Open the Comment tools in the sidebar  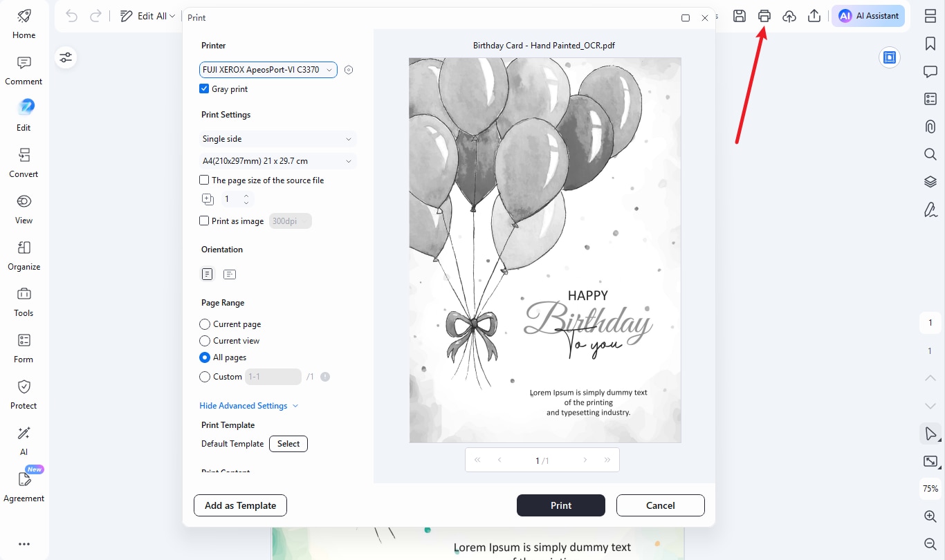[24, 71]
